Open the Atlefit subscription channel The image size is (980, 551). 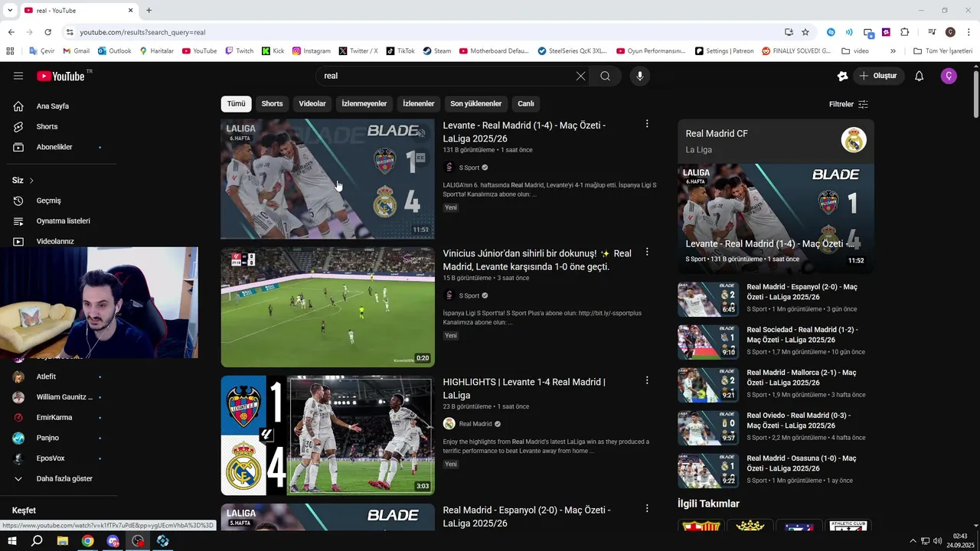click(x=46, y=377)
